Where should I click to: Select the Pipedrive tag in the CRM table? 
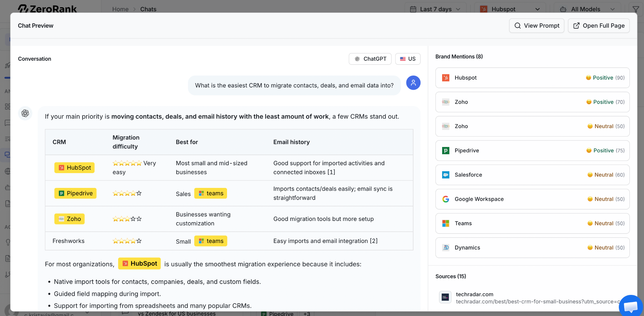pos(75,193)
